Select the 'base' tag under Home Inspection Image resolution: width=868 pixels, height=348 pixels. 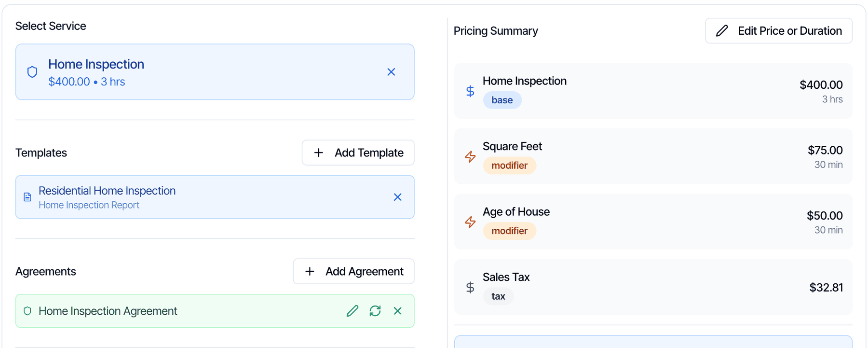tap(502, 100)
